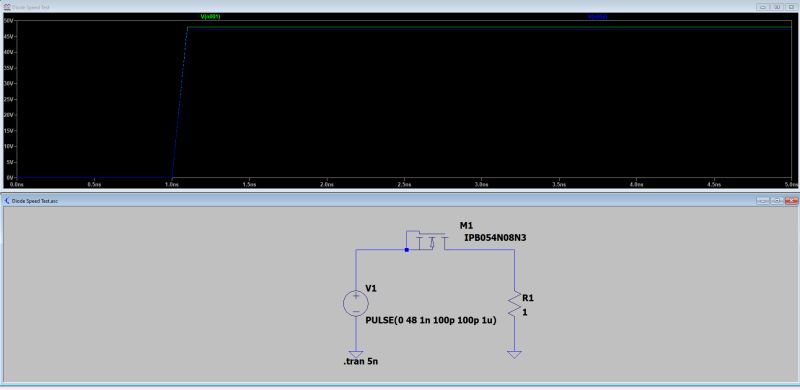Minimize the waveform plot window
The width and height of the screenshot is (800, 390).
[763, 7]
